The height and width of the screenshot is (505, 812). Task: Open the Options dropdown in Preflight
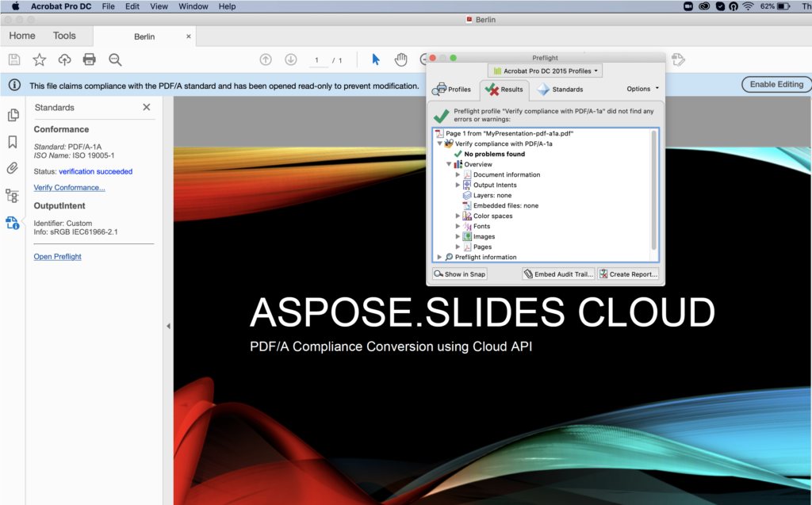pyautogui.click(x=642, y=89)
